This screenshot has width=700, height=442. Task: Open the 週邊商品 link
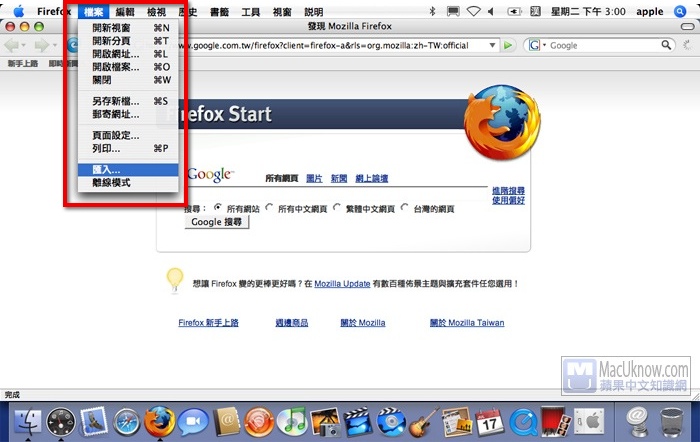coord(292,323)
